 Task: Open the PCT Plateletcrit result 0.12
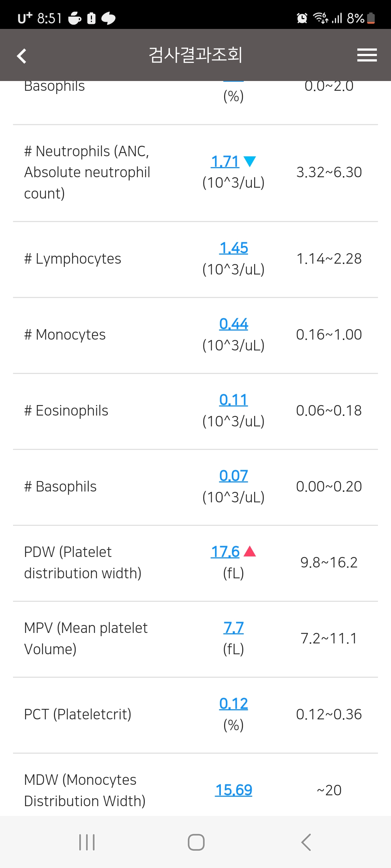234,703
